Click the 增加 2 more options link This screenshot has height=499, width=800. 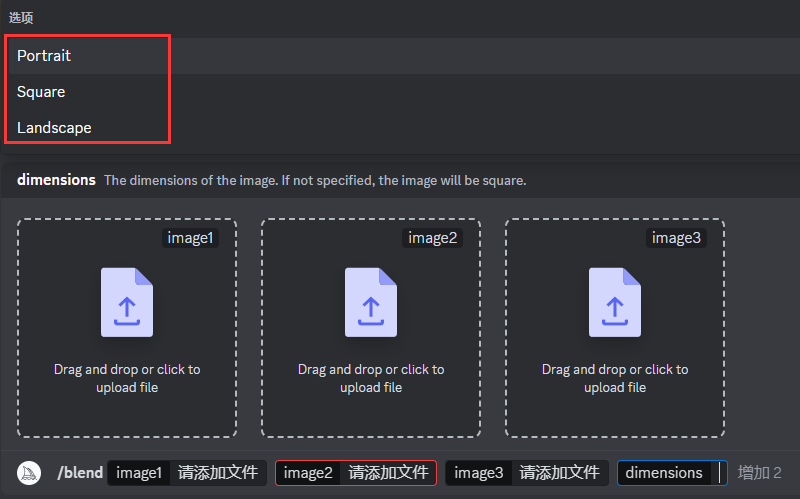[759, 473]
